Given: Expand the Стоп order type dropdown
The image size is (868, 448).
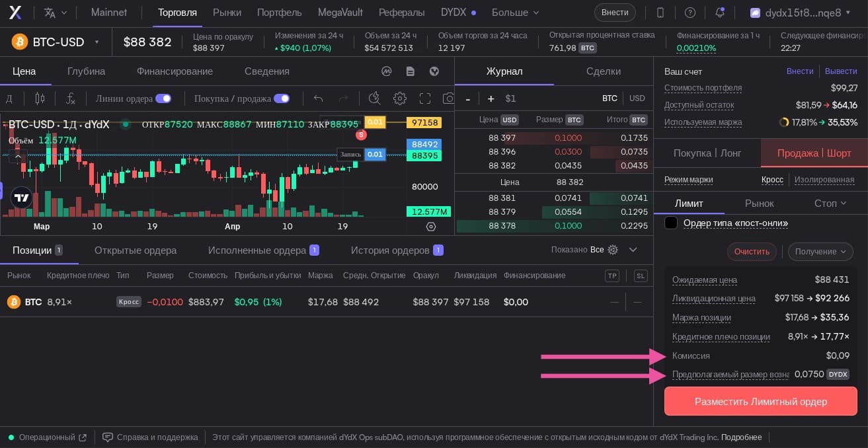Looking at the screenshot, I should [x=830, y=204].
